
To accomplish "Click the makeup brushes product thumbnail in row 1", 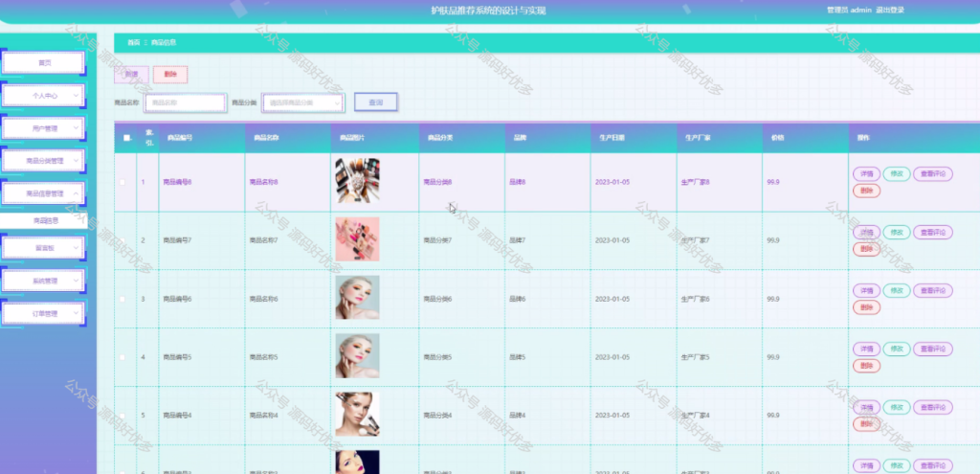I will tap(358, 181).
